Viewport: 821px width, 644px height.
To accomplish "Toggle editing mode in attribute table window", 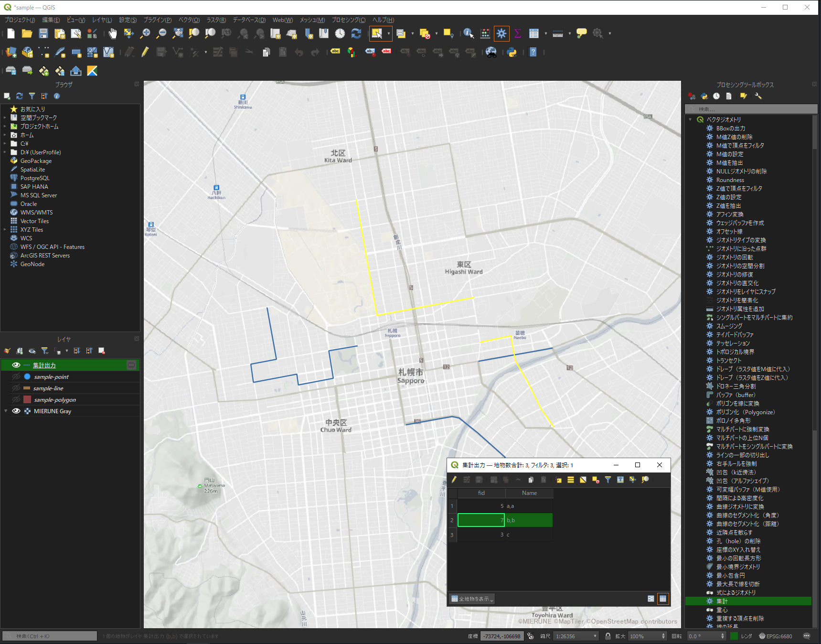I will (x=454, y=480).
